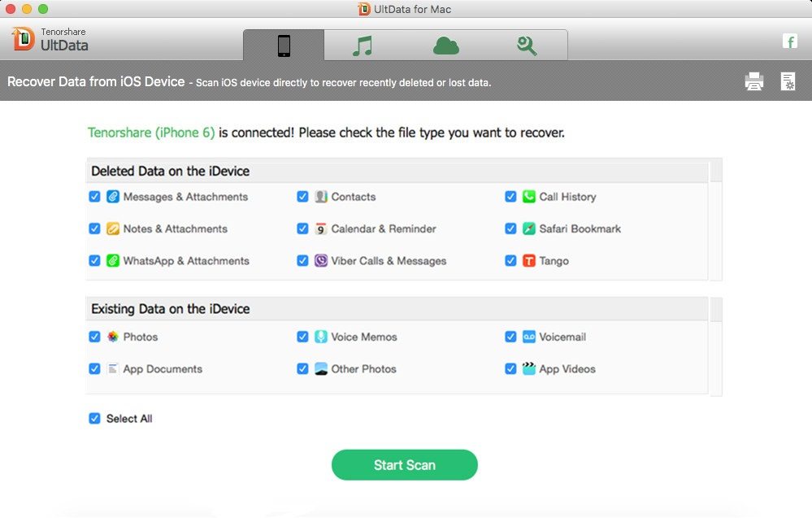This screenshot has height=518, width=812.
Task: Click the Messages & Attachments icon
Action: (x=113, y=197)
